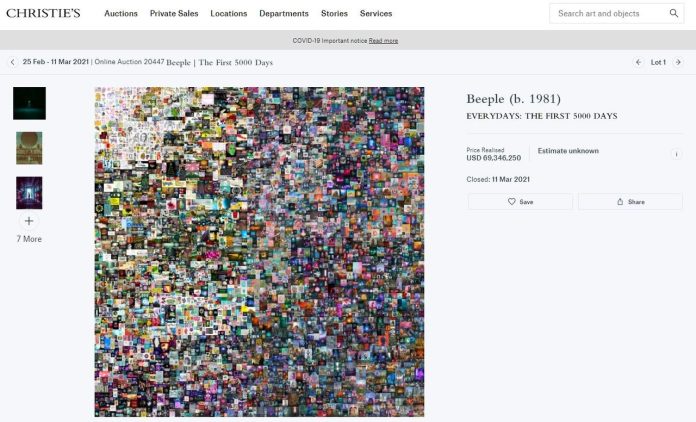
Task: Select the second thumbnail image
Action: click(29, 148)
